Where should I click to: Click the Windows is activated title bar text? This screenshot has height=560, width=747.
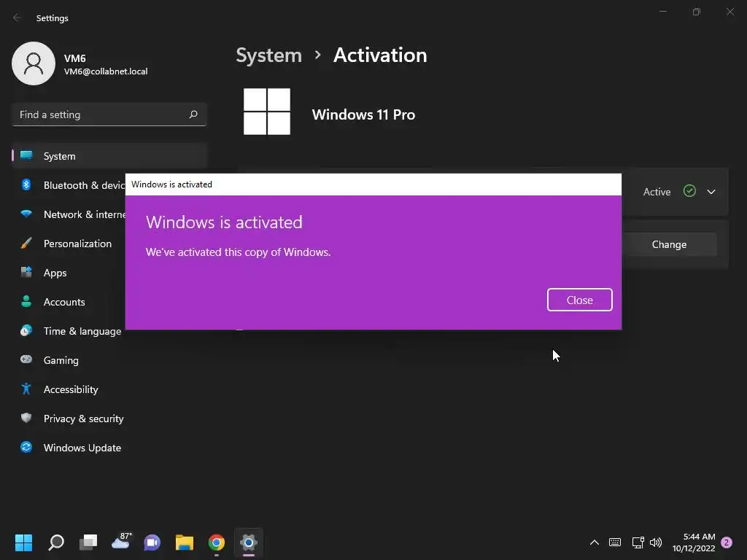[171, 184]
